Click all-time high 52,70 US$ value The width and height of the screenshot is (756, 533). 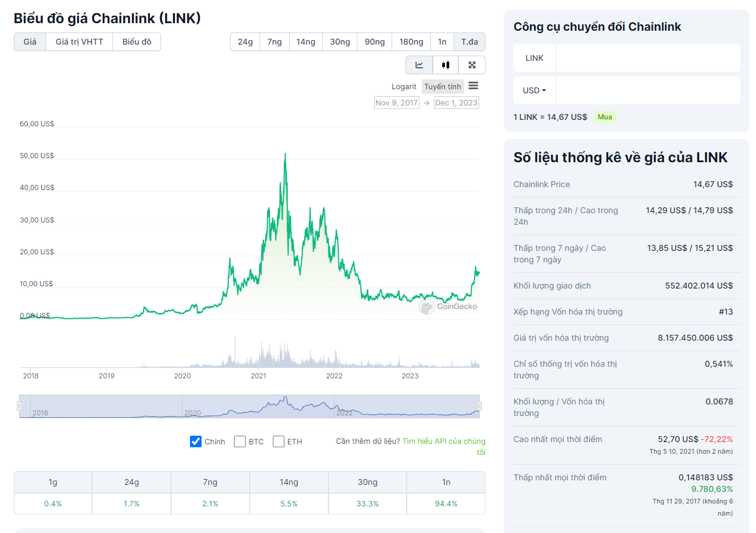pos(678,439)
